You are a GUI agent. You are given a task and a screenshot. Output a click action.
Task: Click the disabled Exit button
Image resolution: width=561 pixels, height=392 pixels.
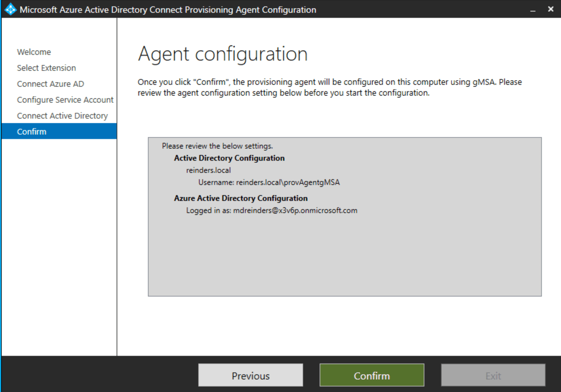click(x=493, y=375)
